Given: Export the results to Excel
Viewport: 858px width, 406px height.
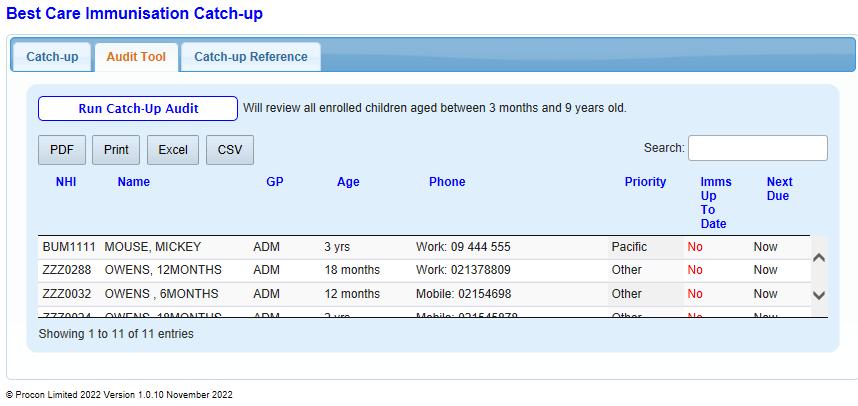Looking at the screenshot, I should 173,150.
